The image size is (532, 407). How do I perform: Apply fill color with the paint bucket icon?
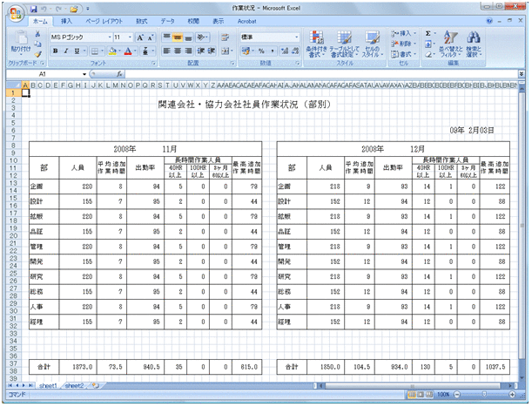click(x=112, y=51)
